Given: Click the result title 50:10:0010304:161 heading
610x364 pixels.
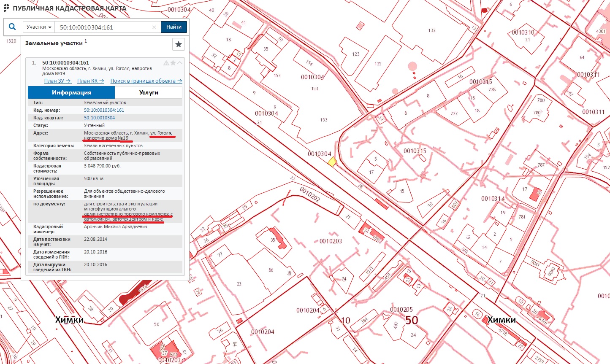Looking at the screenshot, I should pyautogui.click(x=65, y=62).
